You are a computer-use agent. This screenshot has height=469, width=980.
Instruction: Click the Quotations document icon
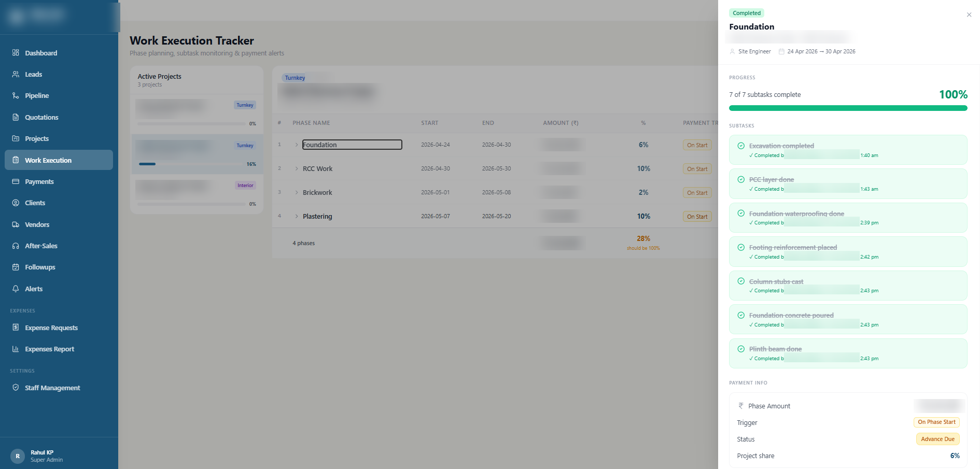click(x=16, y=117)
